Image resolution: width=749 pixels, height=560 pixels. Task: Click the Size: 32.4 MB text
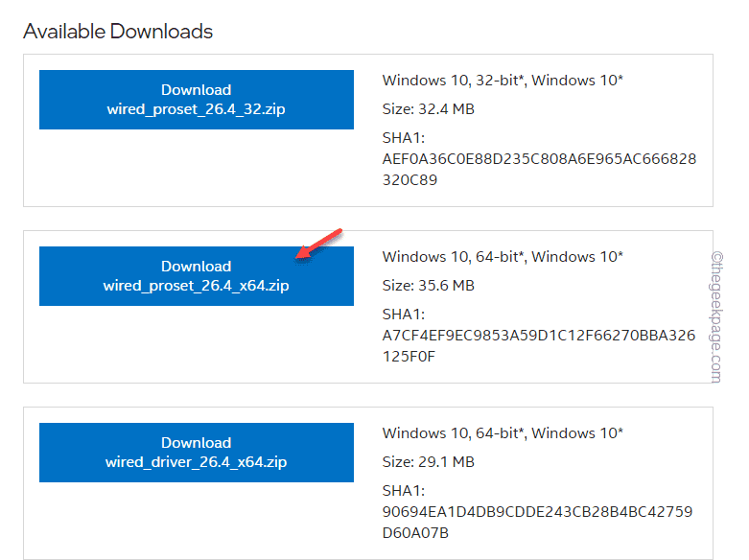(428, 109)
